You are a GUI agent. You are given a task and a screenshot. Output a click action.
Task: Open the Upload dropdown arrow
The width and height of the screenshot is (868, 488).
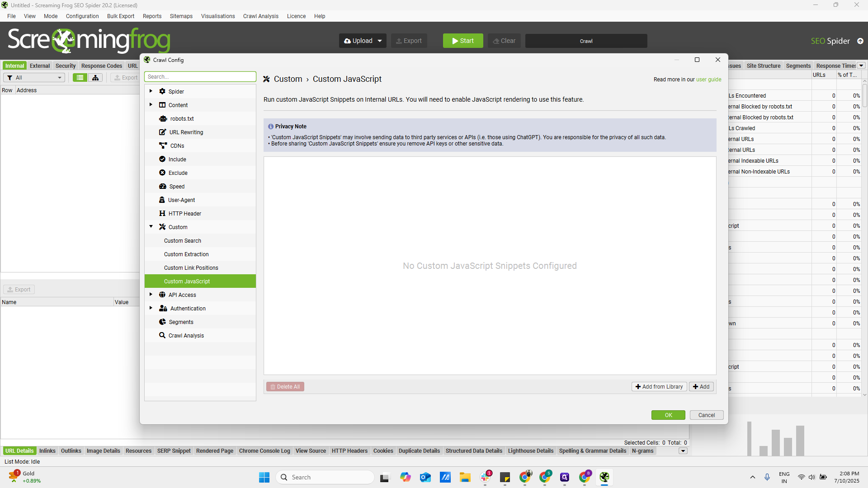[x=379, y=41]
